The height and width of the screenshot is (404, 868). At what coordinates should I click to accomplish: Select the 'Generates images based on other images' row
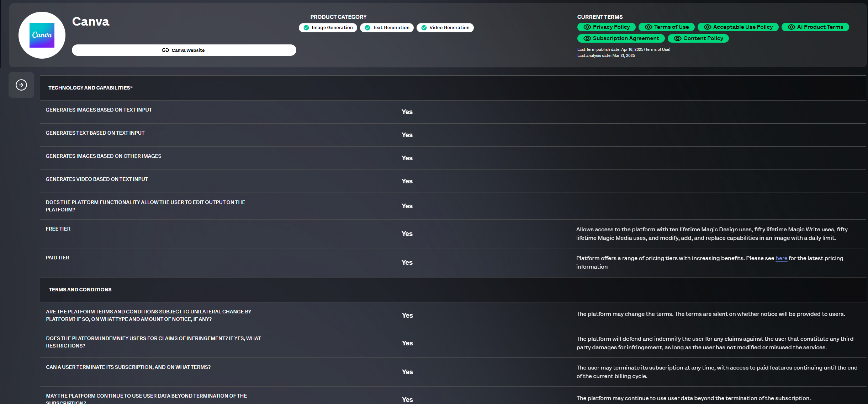(453, 158)
